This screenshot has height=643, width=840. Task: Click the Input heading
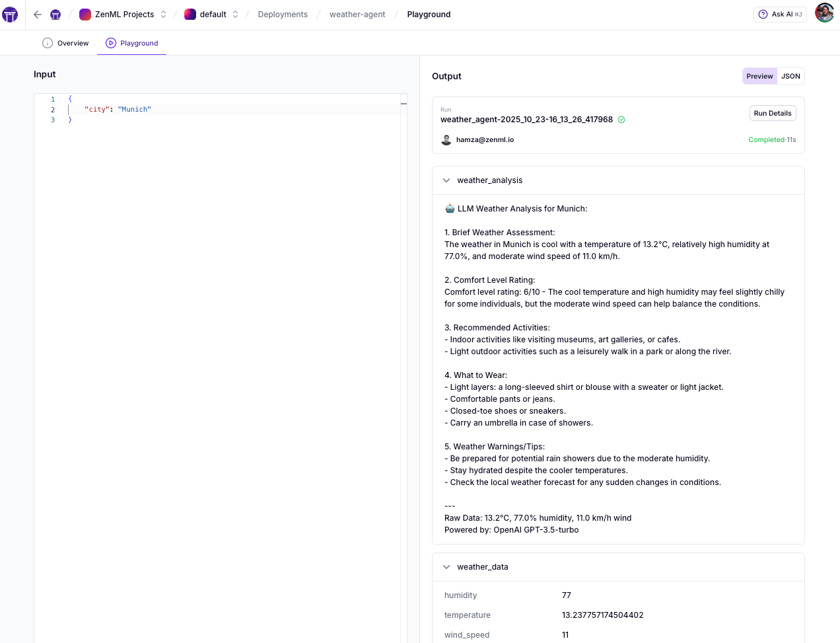[45, 74]
